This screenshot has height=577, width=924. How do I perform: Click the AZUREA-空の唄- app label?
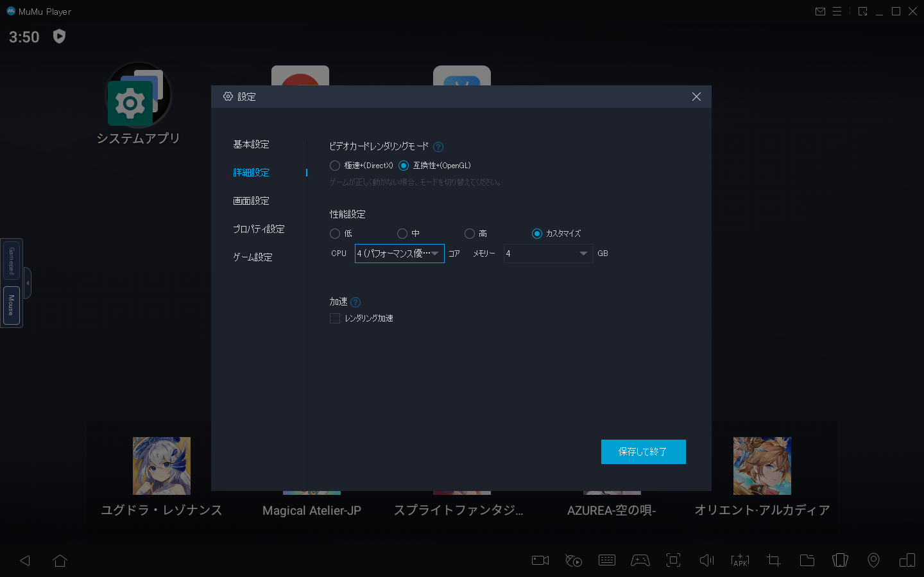[612, 511]
